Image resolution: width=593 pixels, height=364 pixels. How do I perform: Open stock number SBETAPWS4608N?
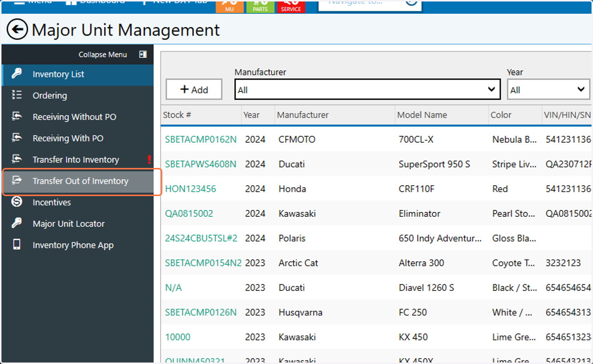(x=201, y=164)
